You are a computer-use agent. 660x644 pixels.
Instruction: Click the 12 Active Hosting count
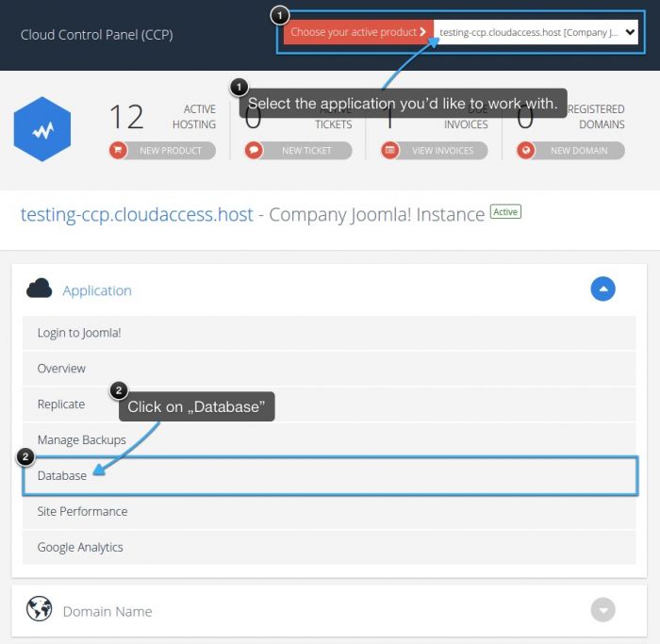pos(126,117)
